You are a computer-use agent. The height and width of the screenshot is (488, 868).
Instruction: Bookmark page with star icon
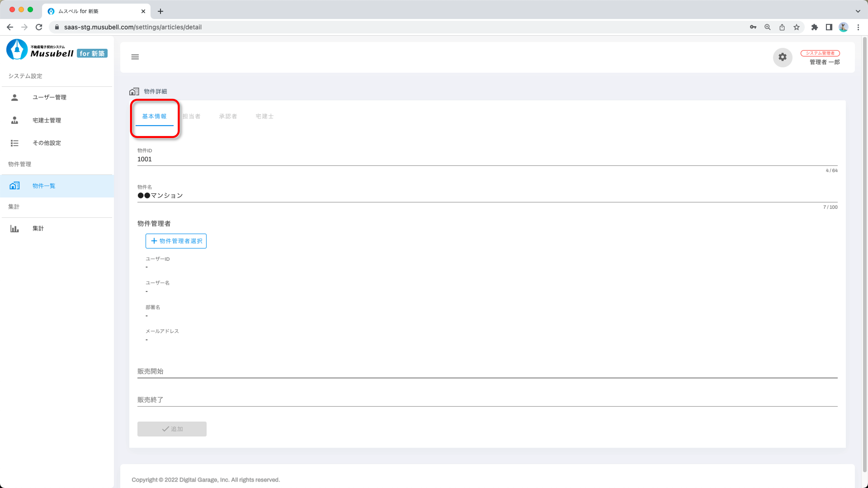click(796, 27)
